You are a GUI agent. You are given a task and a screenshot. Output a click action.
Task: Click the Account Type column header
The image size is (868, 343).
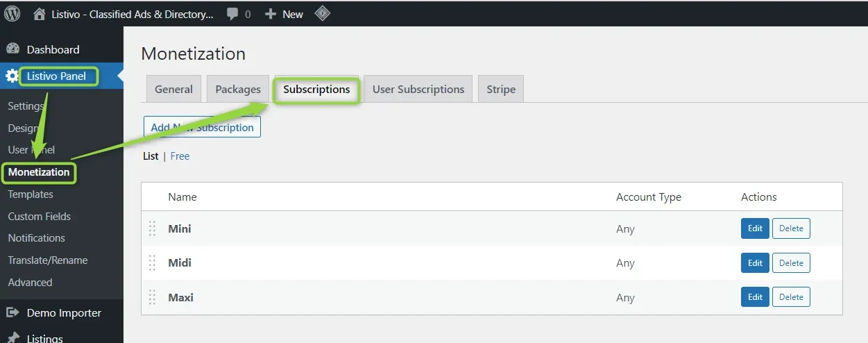pos(649,197)
